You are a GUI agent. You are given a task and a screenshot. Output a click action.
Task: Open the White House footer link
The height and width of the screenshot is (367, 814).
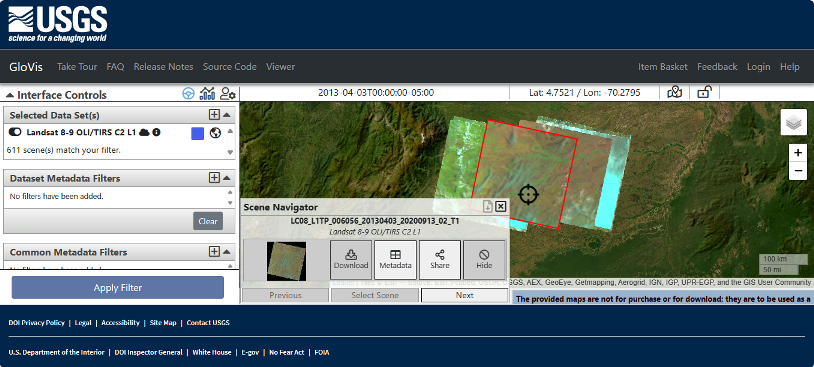(x=212, y=352)
